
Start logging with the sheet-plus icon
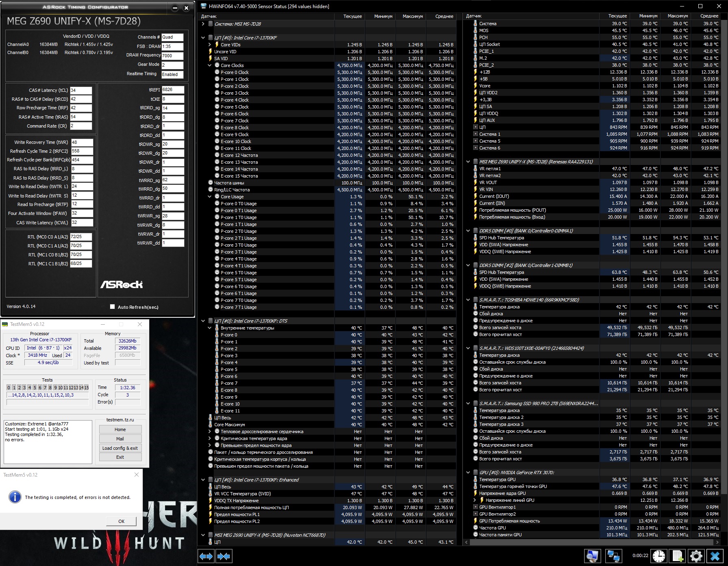point(677,556)
